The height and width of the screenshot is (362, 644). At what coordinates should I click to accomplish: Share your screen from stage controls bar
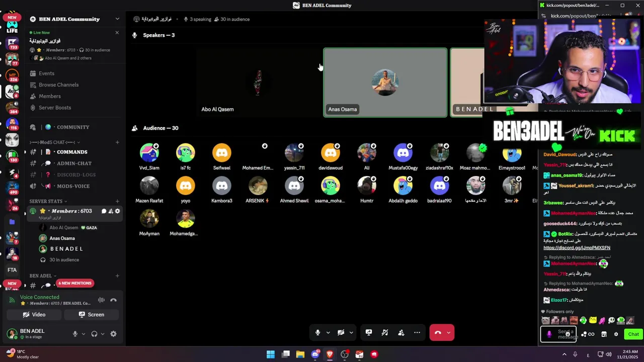point(369,332)
